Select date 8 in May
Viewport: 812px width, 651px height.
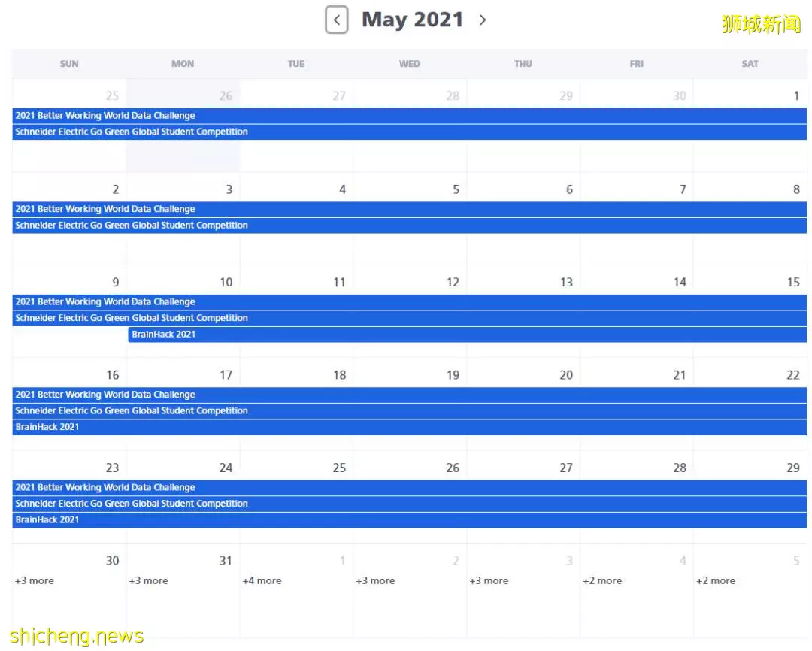[x=796, y=189]
